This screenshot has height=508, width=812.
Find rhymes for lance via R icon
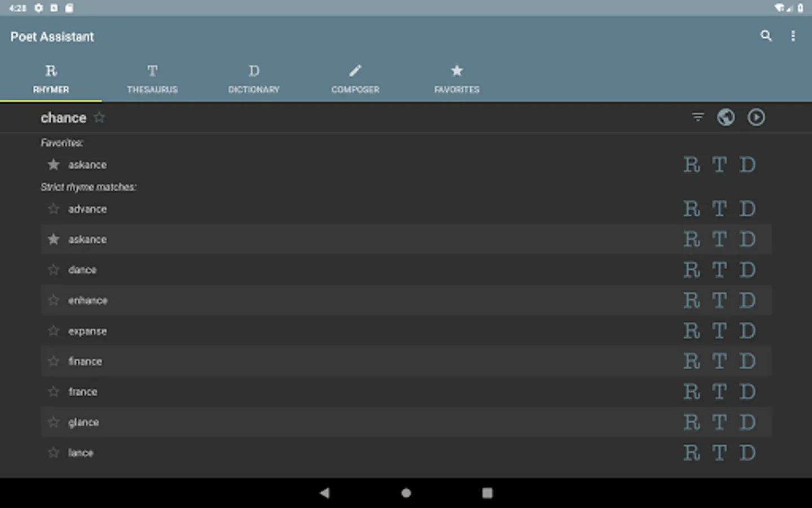[692, 453]
